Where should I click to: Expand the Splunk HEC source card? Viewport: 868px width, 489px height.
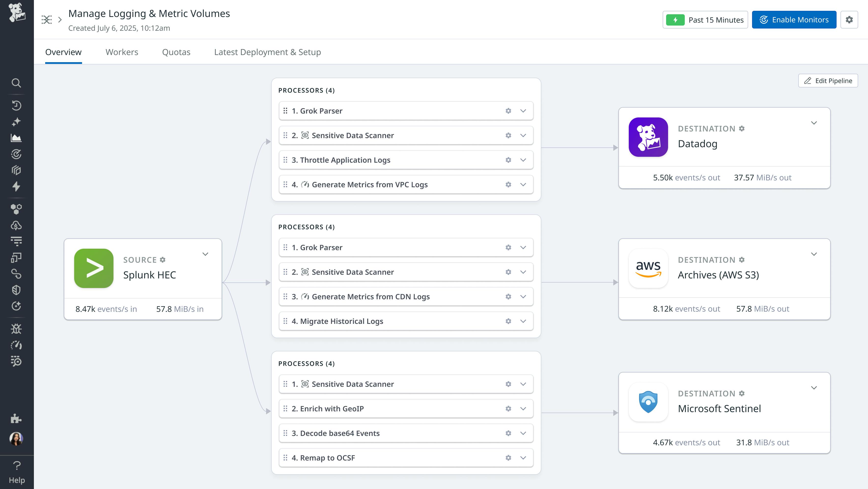coord(205,254)
